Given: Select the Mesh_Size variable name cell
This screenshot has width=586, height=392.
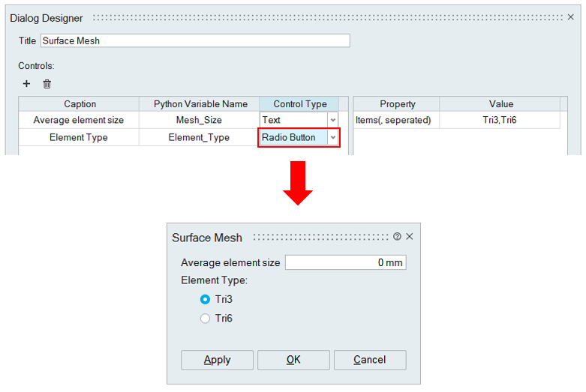Looking at the screenshot, I should [200, 120].
